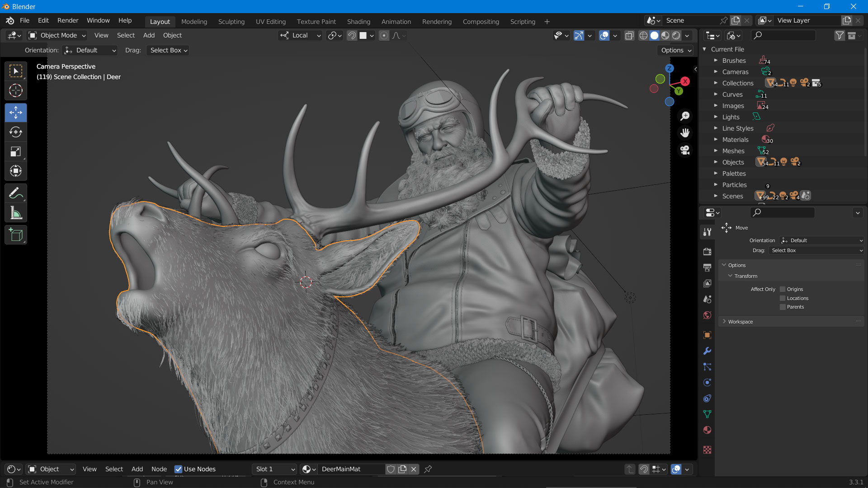868x488 pixels.
Task: Toggle snapping magnet in viewport header
Action: [352, 36]
